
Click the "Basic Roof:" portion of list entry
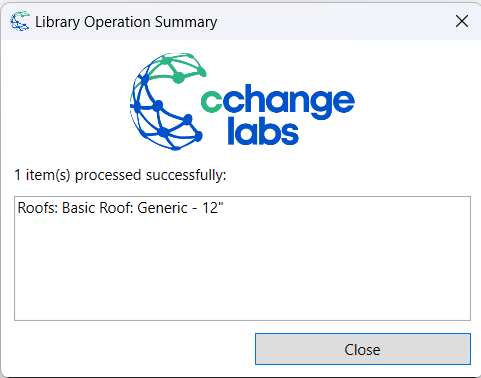click(98, 208)
